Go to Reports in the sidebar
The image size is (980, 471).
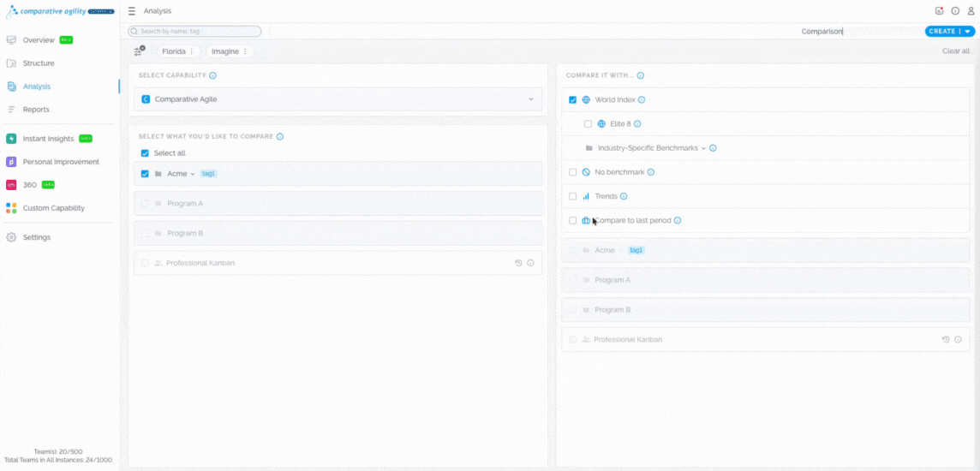(x=36, y=110)
